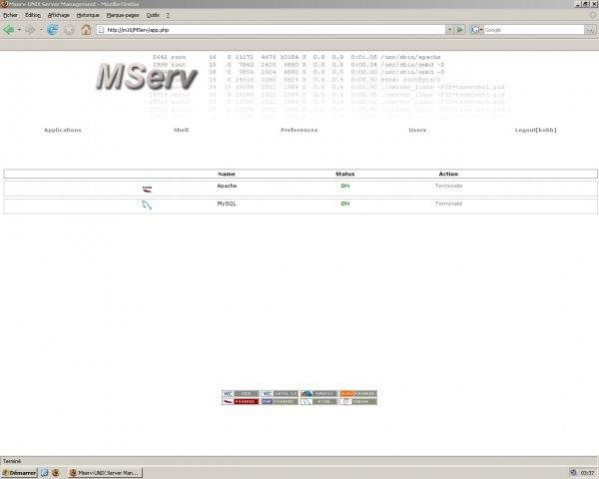Image resolution: width=599 pixels, height=479 pixels.
Task: Click the Firefox badge in the footer
Action: [x=319, y=393]
